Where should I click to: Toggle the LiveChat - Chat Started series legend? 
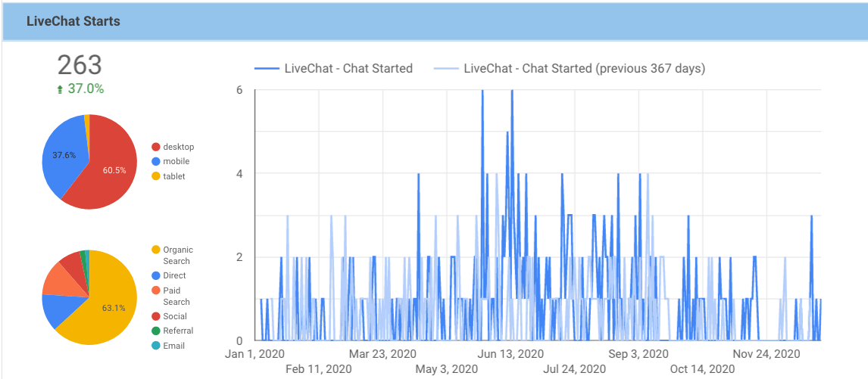click(x=333, y=69)
